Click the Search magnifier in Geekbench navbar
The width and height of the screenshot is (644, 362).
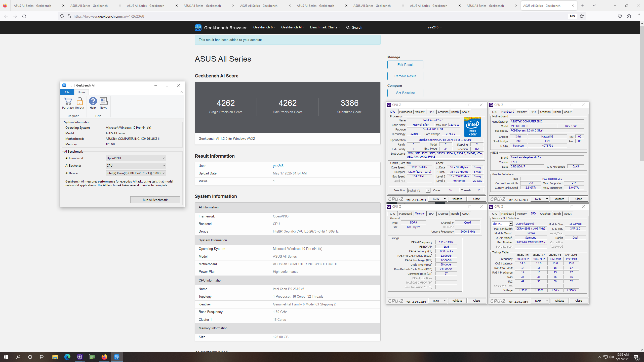pyautogui.click(x=348, y=27)
